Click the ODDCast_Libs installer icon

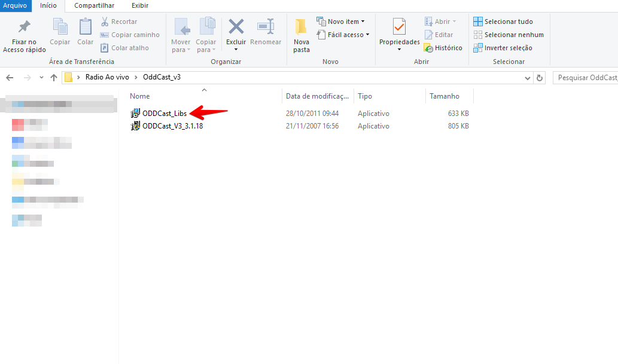(x=135, y=114)
